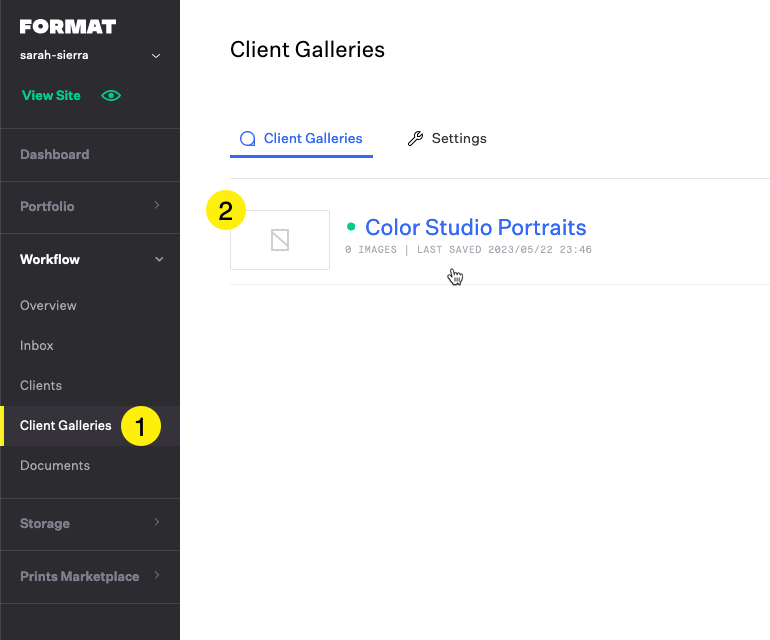Click yellow step marker number 2
The image size is (770, 640).
pos(225,211)
